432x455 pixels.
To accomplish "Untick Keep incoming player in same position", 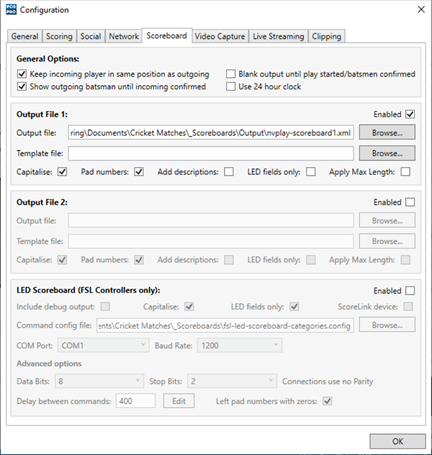I will [x=22, y=74].
